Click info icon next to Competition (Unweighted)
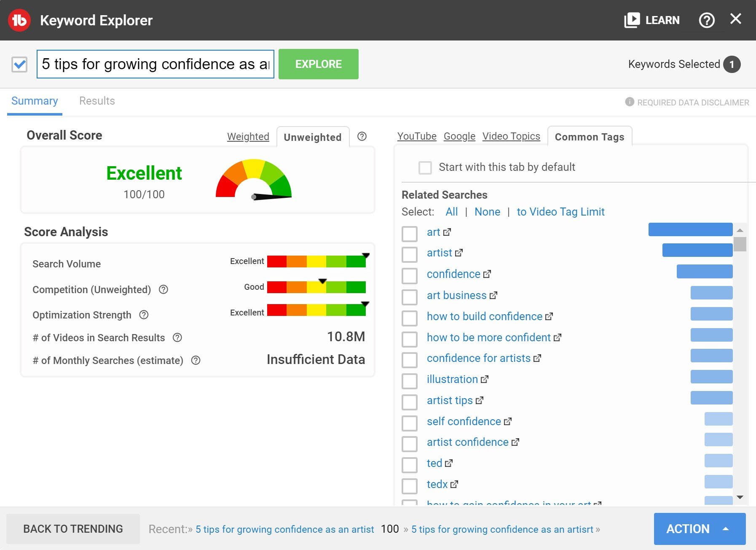This screenshot has height=550, width=756. 164,289
